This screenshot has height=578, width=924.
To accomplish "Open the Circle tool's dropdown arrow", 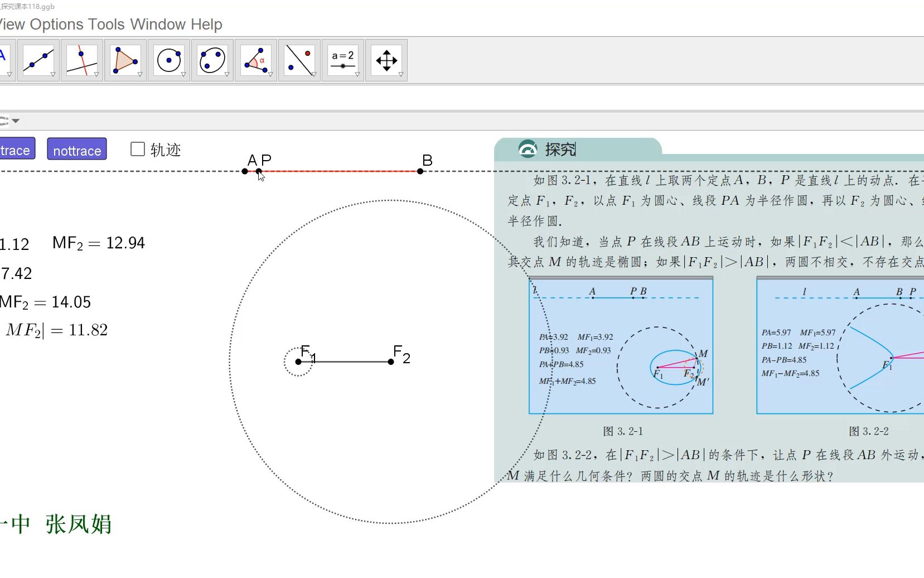I will [183, 74].
